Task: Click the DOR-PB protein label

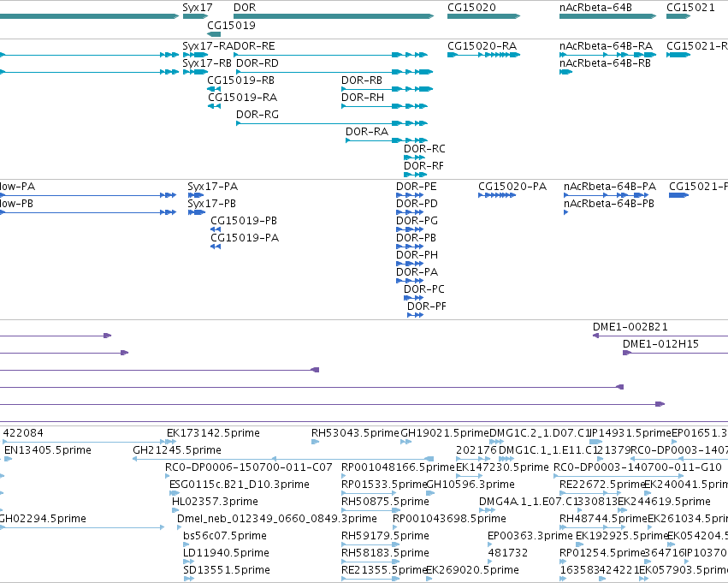Action: [416, 238]
